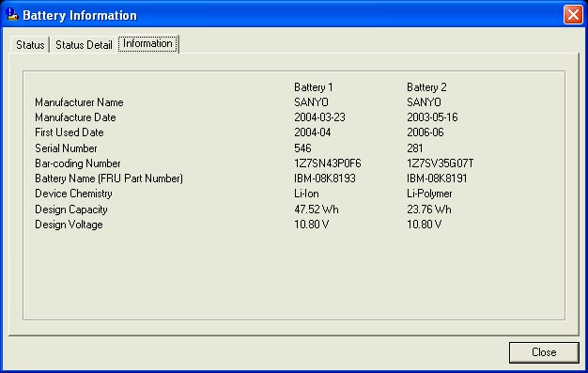Click manufacture date 2004-03-23

(x=319, y=117)
